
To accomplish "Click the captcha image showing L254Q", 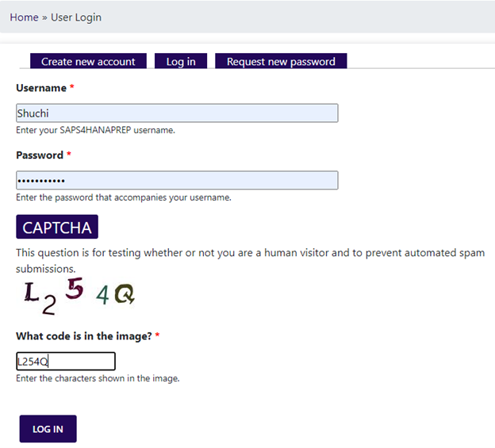I will (79, 295).
